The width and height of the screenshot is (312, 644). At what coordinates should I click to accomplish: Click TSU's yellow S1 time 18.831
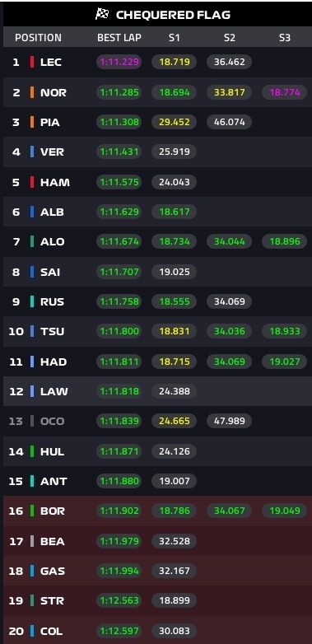(x=174, y=331)
